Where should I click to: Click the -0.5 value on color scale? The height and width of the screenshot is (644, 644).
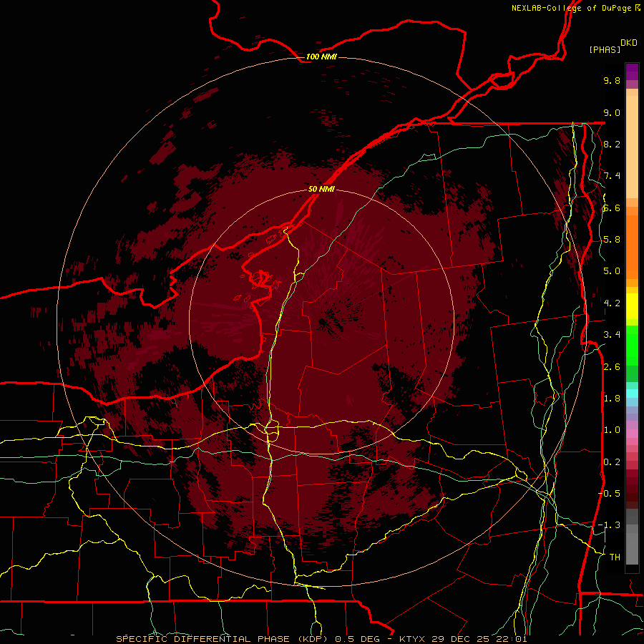point(609,493)
